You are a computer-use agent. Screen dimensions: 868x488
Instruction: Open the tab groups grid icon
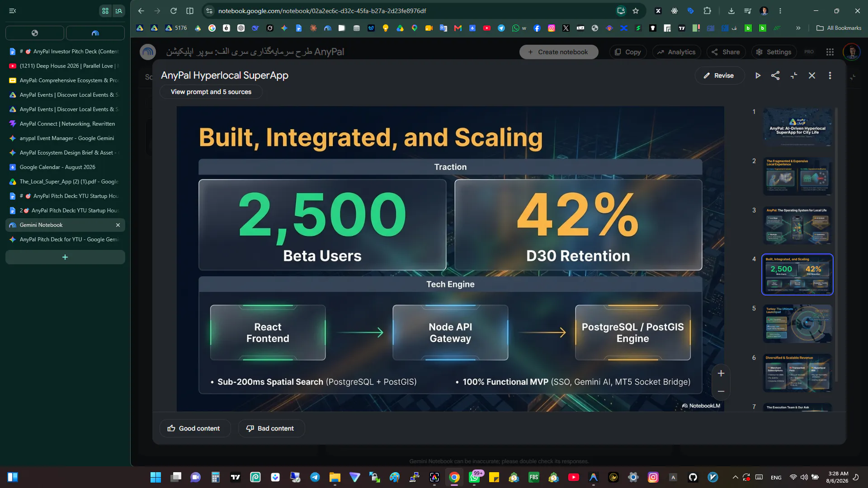(105, 11)
